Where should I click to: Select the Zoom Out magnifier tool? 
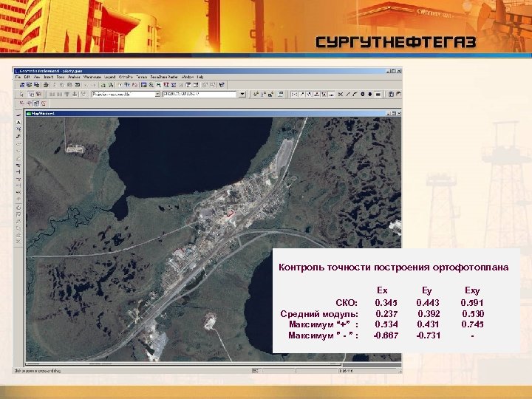tap(158, 85)
